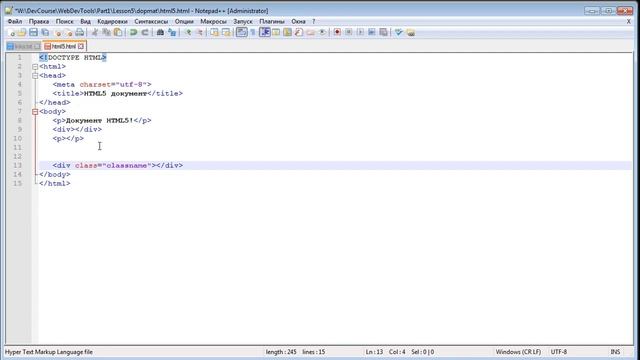Stop macro recording toolbar icon
640x360 pixels.
pyautogui.click(x=349, y=32)
